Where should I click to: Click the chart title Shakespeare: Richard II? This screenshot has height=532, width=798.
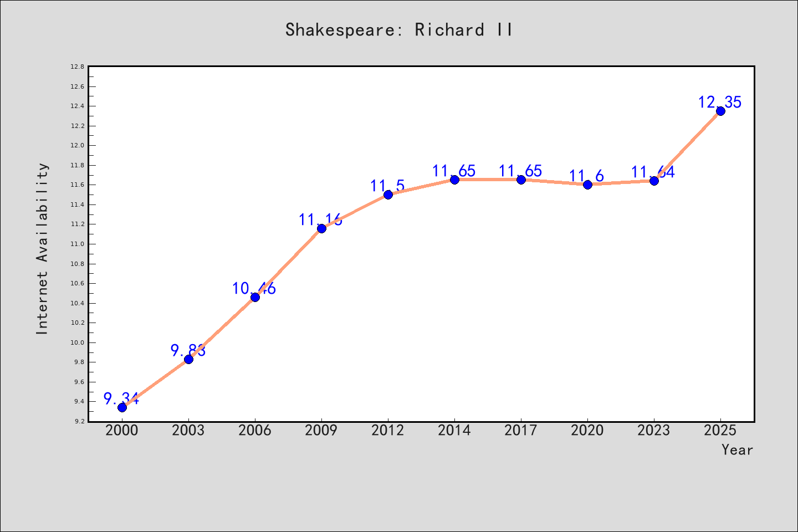[x=399, y=29]
